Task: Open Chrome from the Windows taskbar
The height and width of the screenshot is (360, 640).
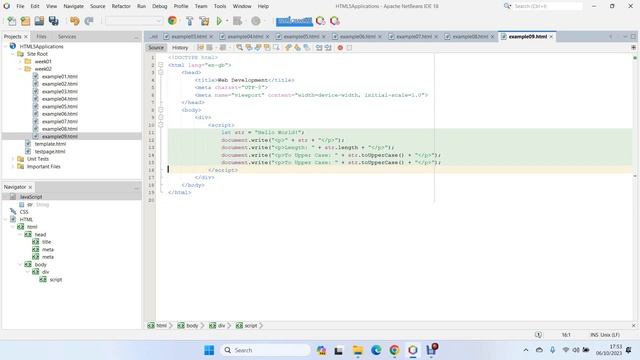Action: [x=394, y=350]
